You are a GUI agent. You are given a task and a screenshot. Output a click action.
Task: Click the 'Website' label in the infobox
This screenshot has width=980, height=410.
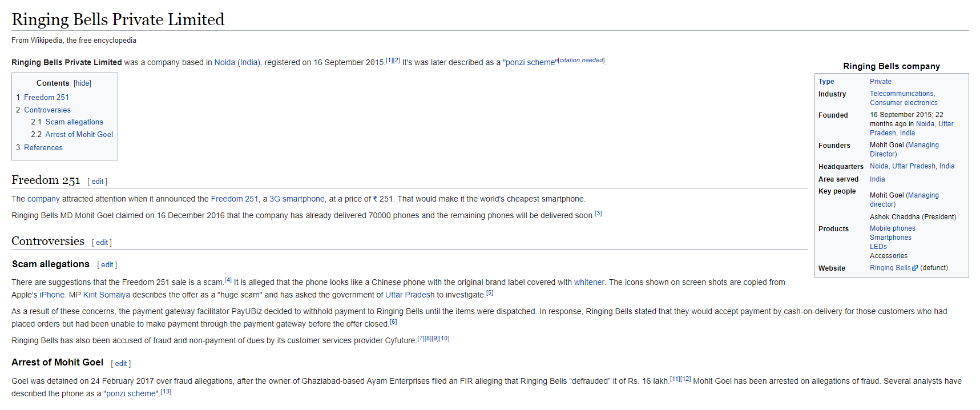[x=832, y=269]
